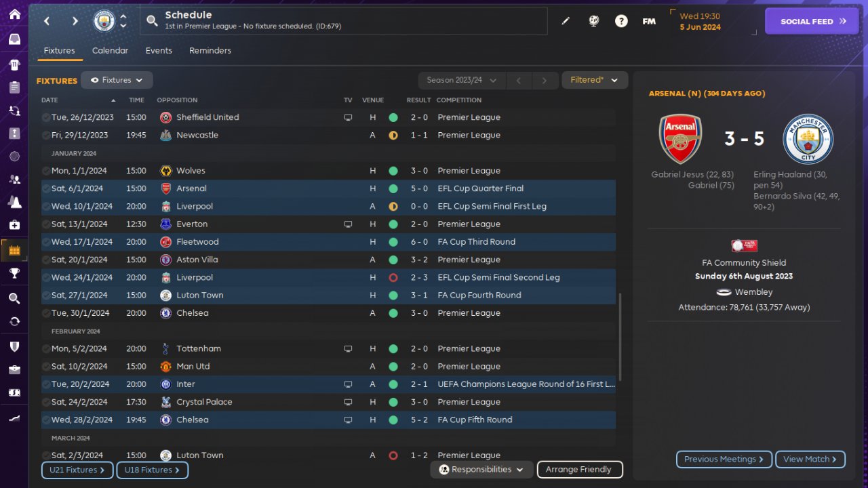The image size is (868, 488).
Task: Click the fixtures list vertical scrollbar
Action: (620, 337)
